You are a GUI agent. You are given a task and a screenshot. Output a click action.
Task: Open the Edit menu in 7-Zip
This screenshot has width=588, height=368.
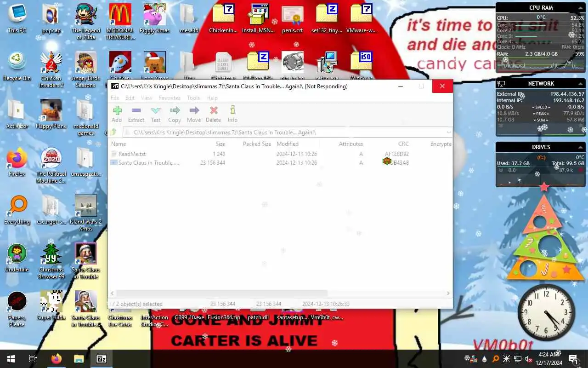(x=130, y=98)
